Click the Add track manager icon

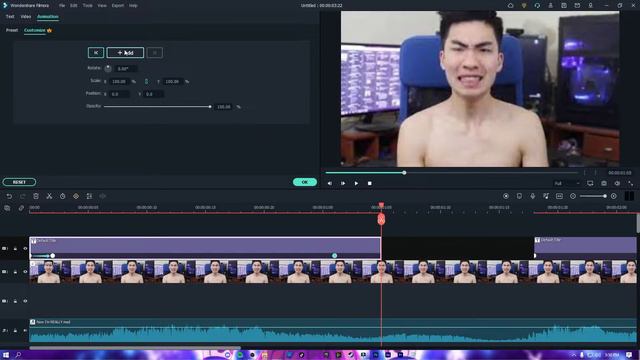7,208
